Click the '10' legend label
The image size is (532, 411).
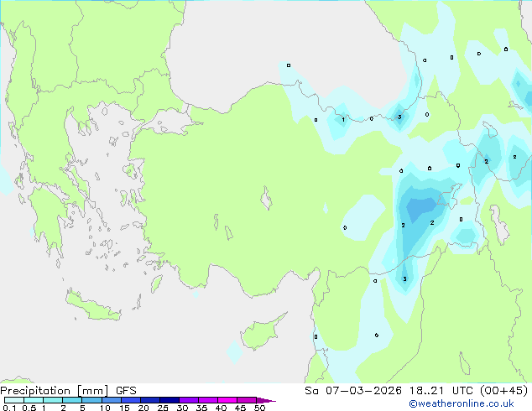105,408
